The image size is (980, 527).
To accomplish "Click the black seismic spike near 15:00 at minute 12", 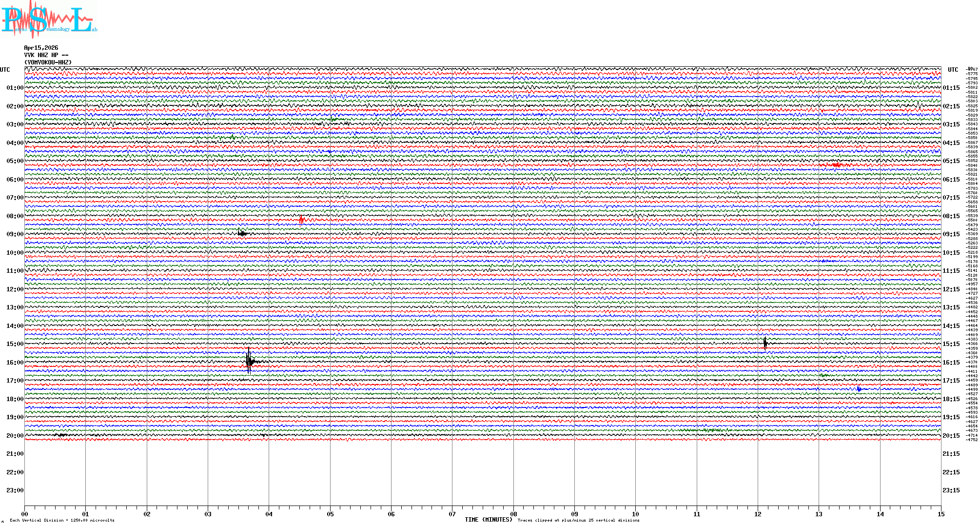I will coord(765,343).
